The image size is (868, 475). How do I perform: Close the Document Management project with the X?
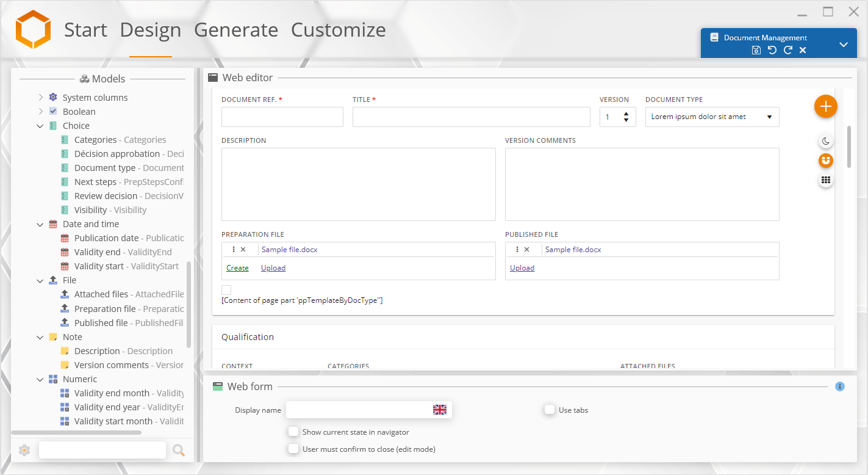click(x=803, y=50)
